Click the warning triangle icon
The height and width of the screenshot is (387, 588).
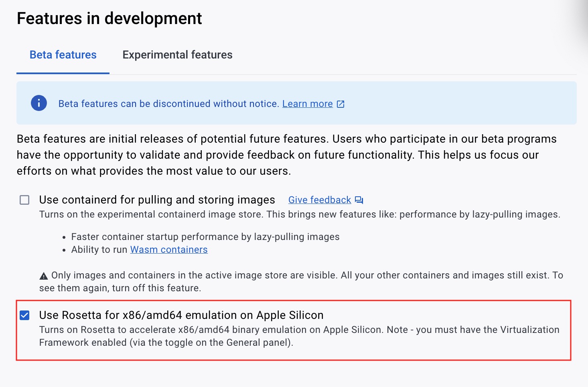click(x=44, y=276)
